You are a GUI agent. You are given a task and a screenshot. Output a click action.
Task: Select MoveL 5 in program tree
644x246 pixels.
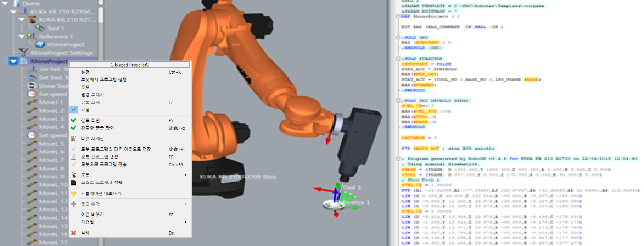[x=51, y=143]
